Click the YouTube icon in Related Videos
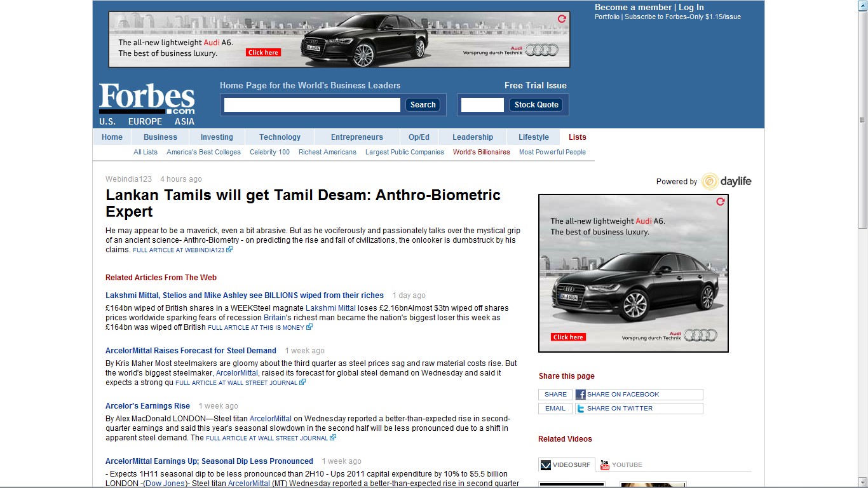The image size is (868, 488). 604,465
